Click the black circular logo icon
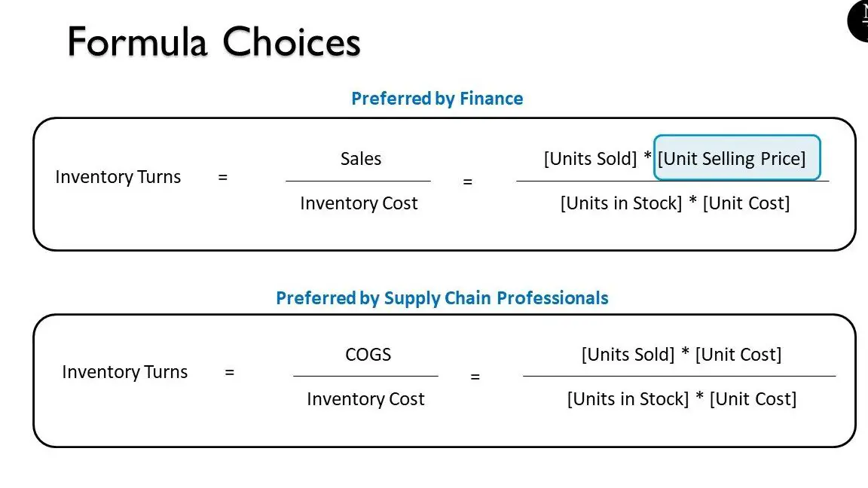The height and width of the screenshot is (488, 868). (x=859, y=20)
